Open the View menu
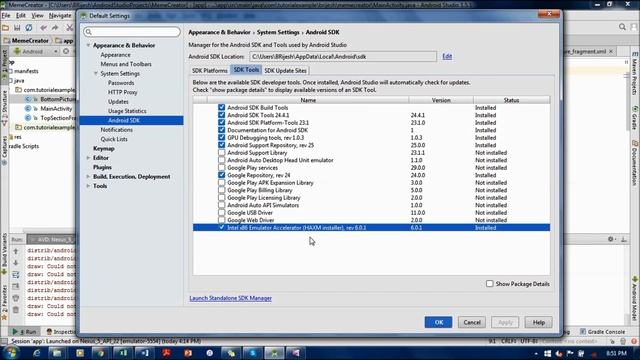The image size is (640, 360). click(38, 16)
